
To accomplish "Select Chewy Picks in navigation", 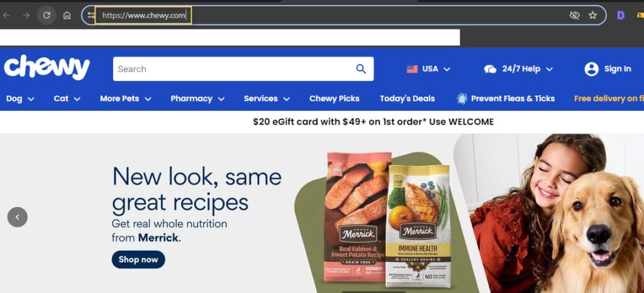I will click(x=335, y=99).
